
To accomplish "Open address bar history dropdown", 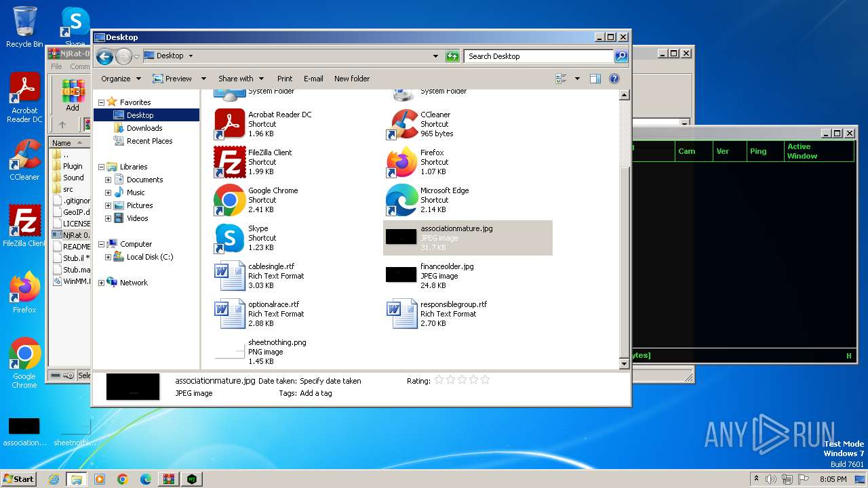I will (435, 56).
